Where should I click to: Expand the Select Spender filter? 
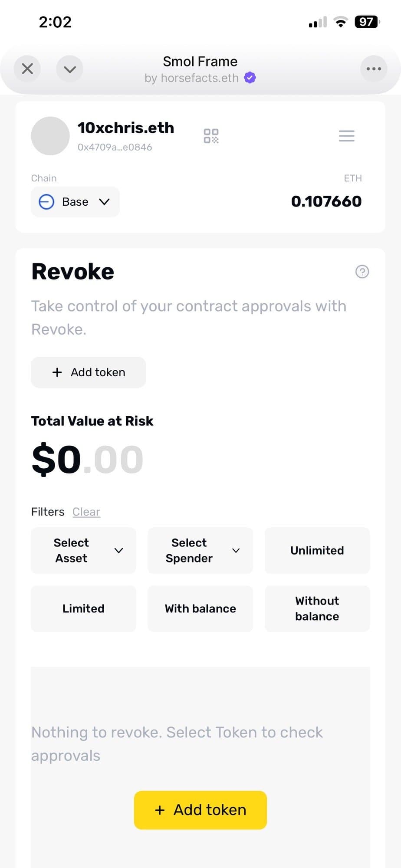(200, 550)
